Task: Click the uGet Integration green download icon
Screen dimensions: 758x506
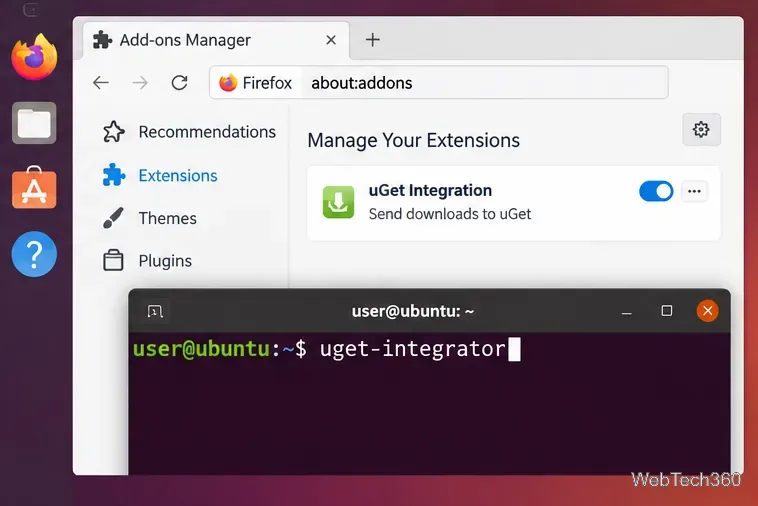Action: coord(338,202)
